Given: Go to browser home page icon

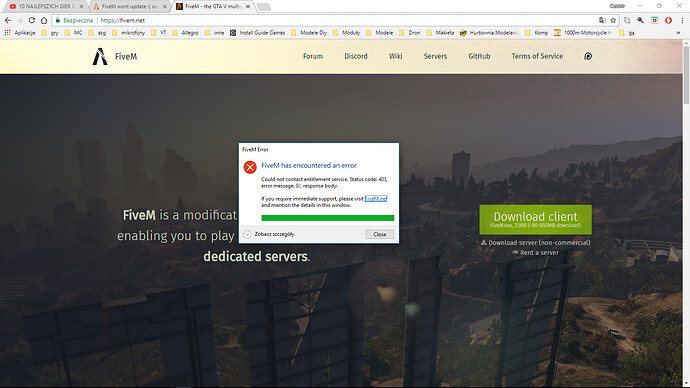Looking at the screenshot, I should click(44, 20).
